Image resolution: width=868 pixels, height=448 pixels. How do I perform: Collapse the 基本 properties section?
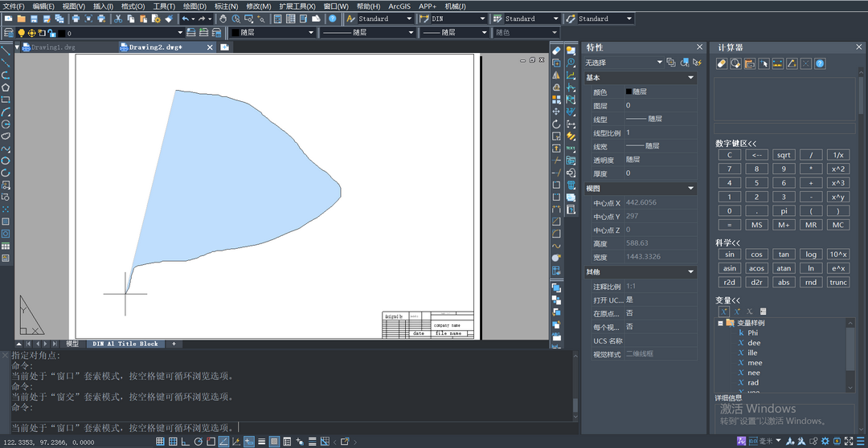coord(691,78)
